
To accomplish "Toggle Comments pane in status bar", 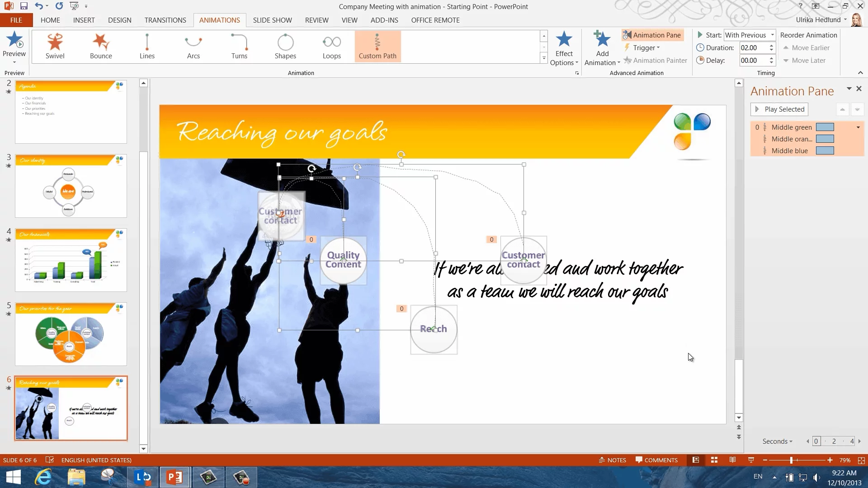I will (656, 460).
